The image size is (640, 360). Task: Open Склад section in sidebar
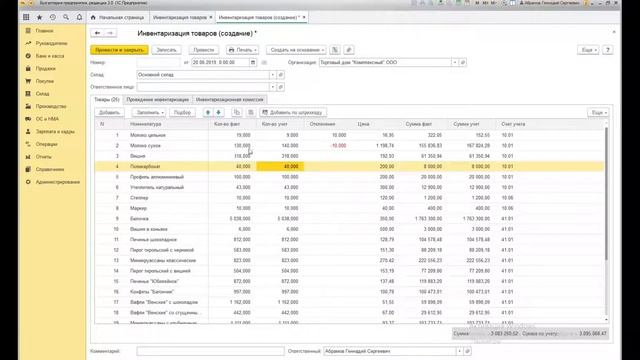pyautogui.click(x=42, y=94)
